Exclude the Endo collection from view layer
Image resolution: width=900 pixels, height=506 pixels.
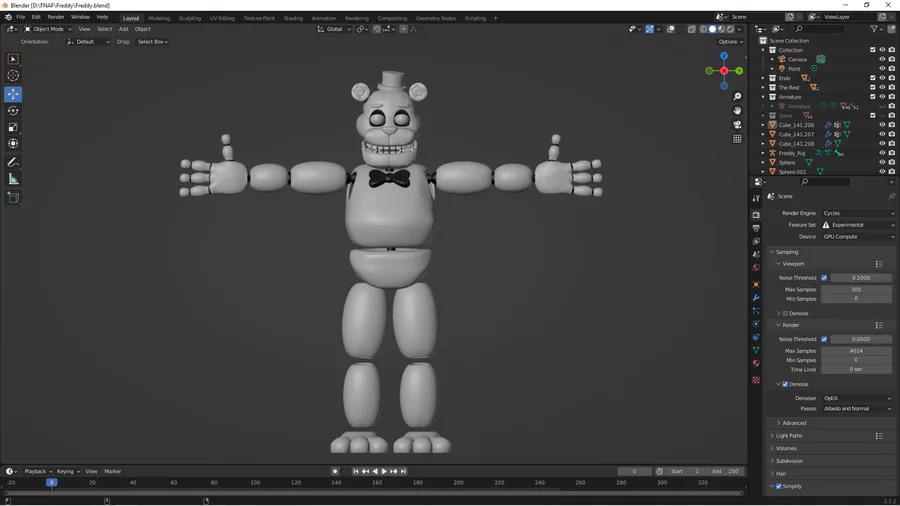pos(872,78)
